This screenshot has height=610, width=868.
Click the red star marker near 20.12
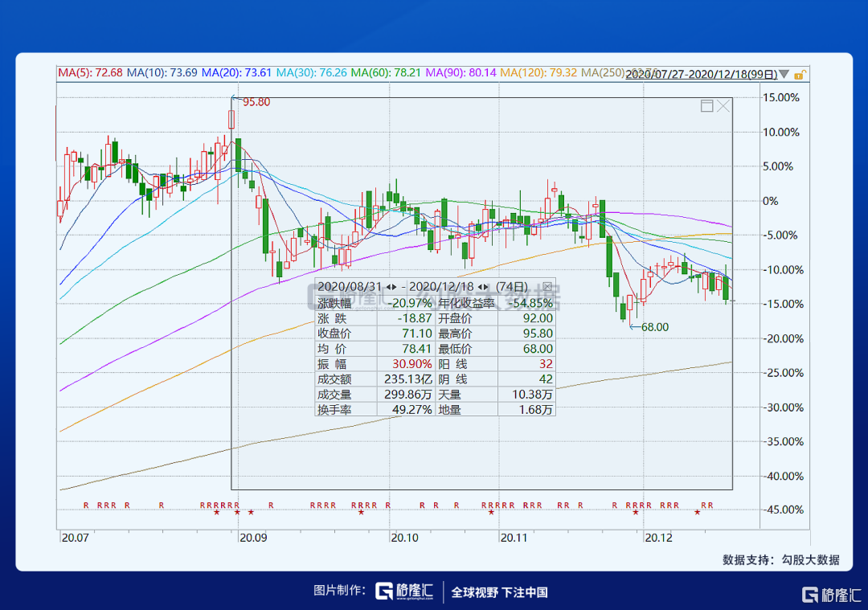pos(636,513)
